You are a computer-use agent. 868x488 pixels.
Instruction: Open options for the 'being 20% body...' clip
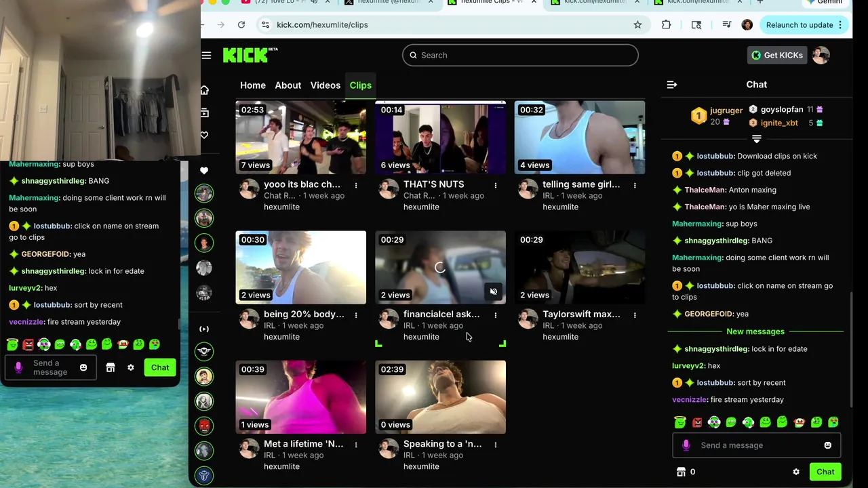356,315
